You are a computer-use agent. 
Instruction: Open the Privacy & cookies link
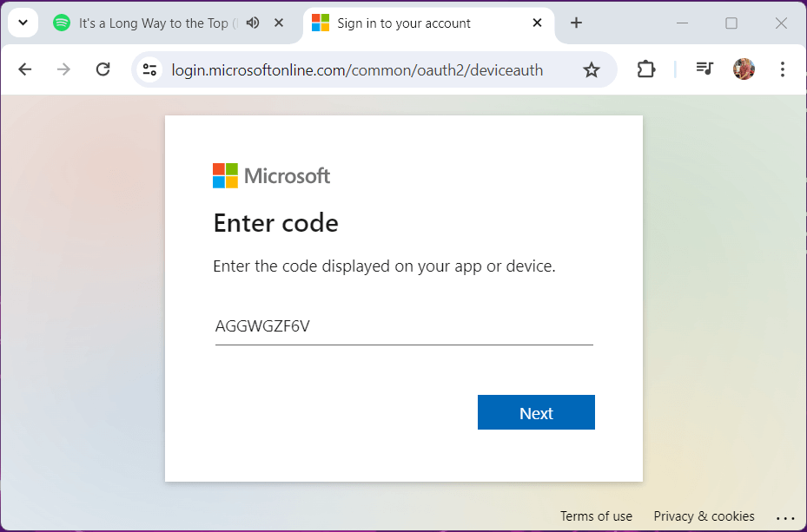(704, 516)
